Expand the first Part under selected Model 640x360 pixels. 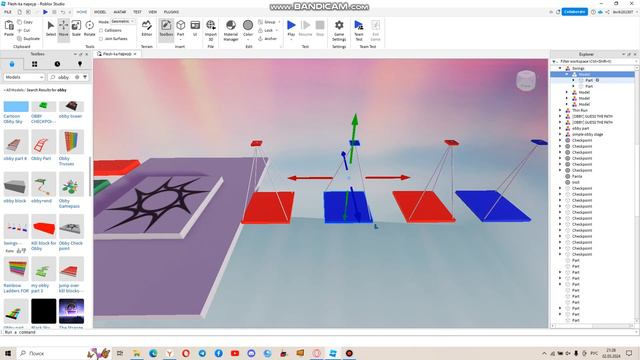(573, 80)
